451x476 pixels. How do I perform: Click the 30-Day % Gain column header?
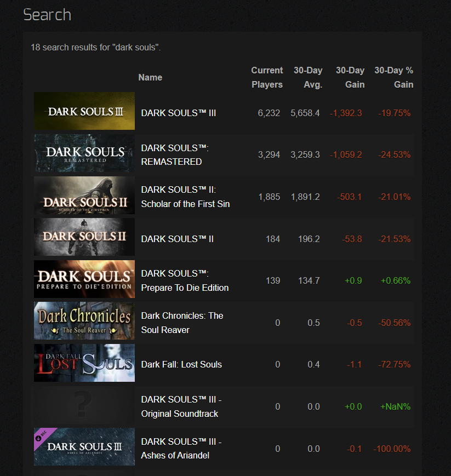(x=393, y=77)
